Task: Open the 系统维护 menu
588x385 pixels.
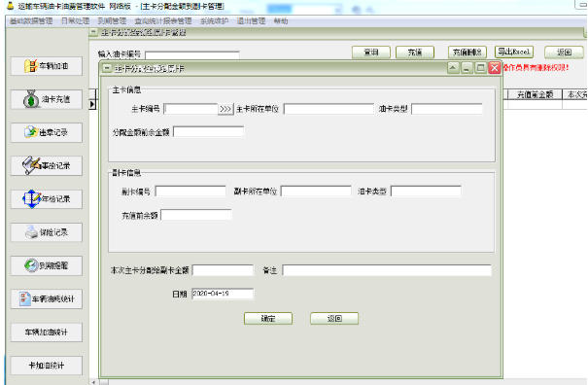Action: click(x=214, y=21)
